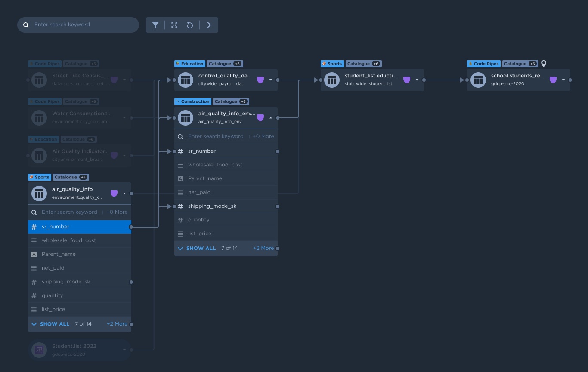Click table icon of air_quality_info node
588x372 pixels.
click(x=39, y=194)
